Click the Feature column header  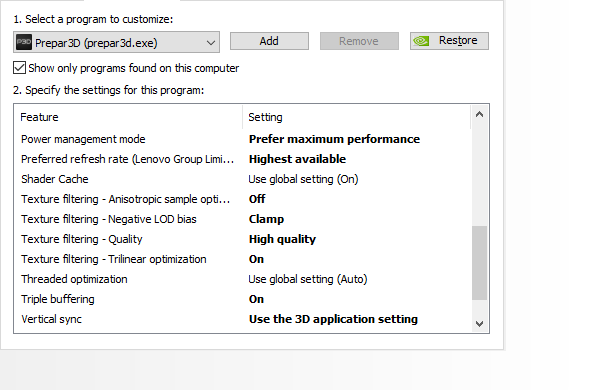click(x=128, y=117)
